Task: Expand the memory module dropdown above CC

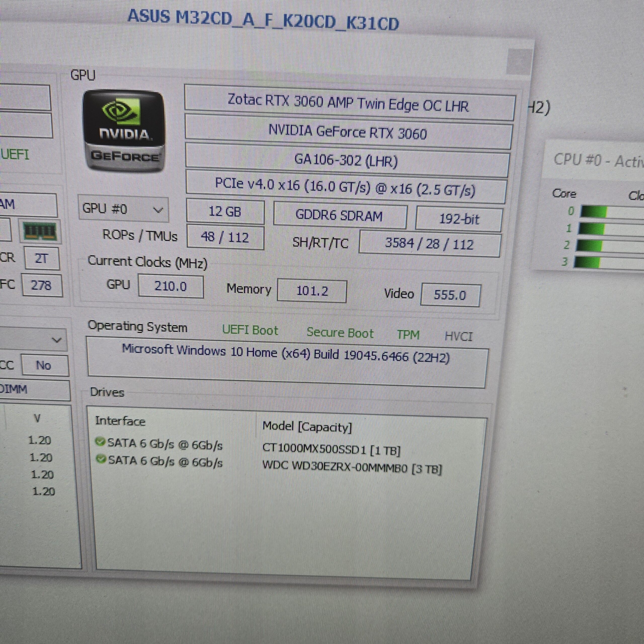Action: click(x=57, y=340)
